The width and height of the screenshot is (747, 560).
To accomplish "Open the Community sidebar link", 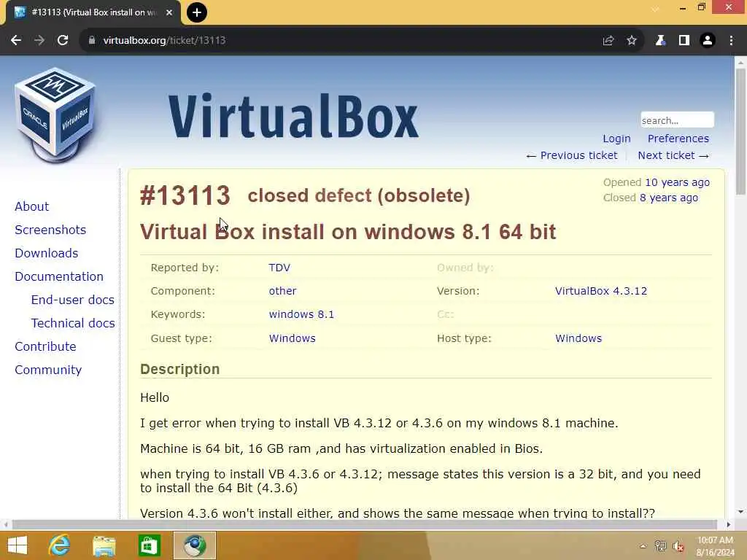I will [x=48, y=370].
